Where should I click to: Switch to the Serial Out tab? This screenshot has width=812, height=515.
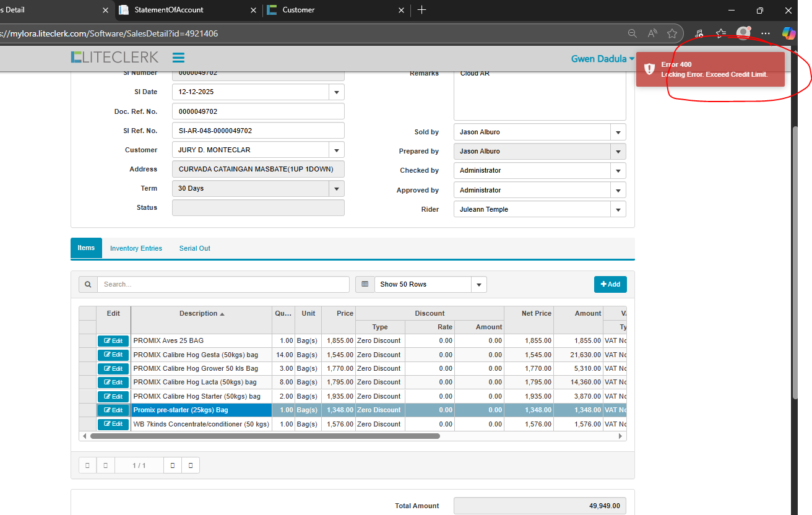click(194, 248)
